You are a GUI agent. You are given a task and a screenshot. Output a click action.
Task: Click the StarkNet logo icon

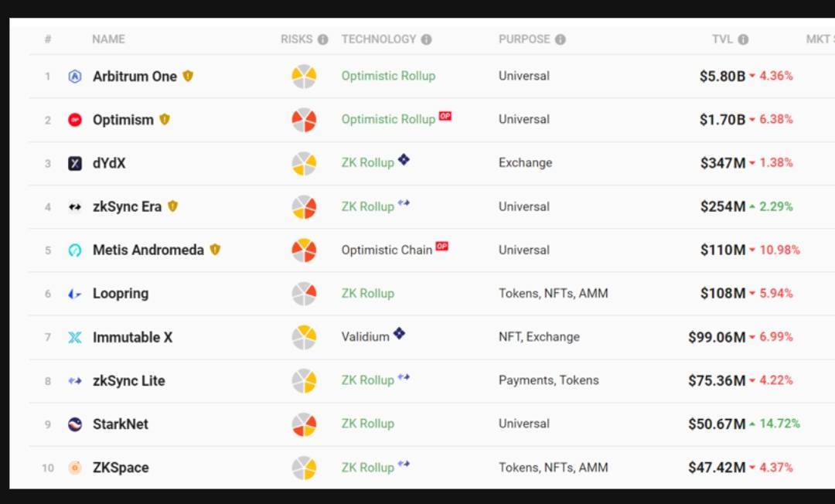pos(75,424)
